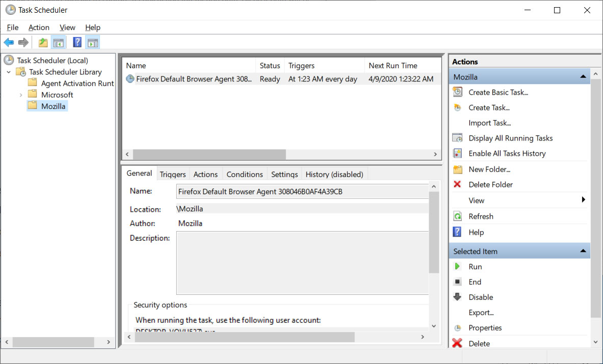Select the General tab
603x364 pixels.
(139, 173)
